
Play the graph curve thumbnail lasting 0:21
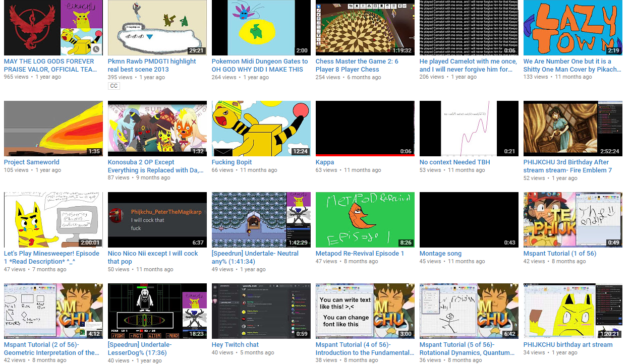pos(469,129)
